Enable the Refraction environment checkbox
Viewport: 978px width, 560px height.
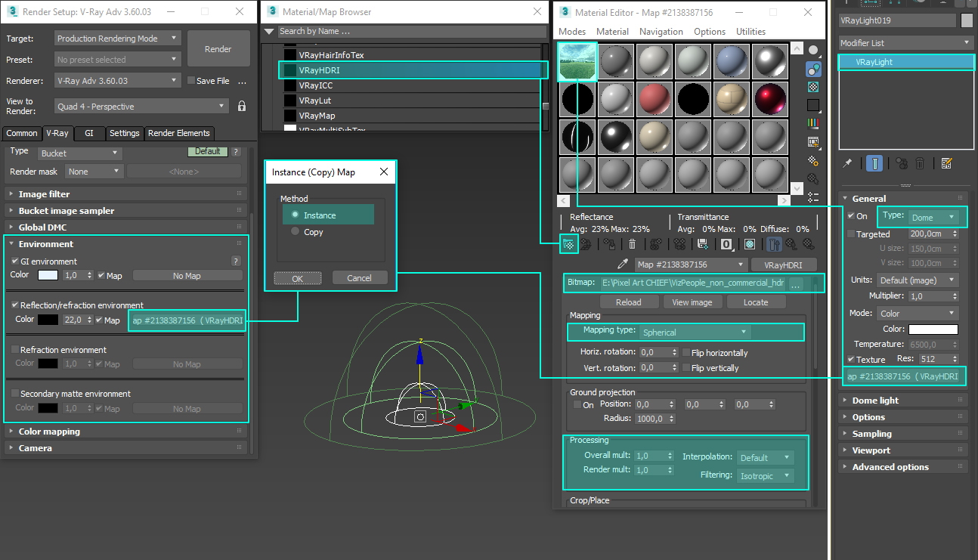point(14,349)
